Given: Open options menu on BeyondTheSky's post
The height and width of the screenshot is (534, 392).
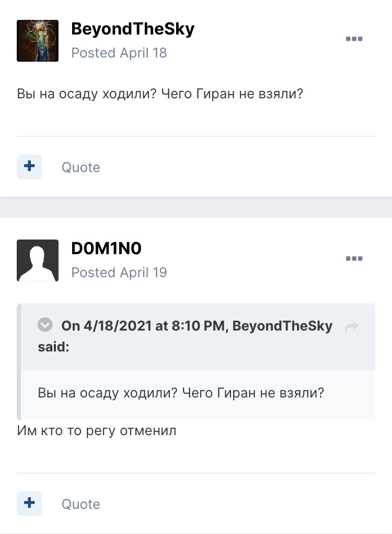Looking at the screenshot, I should click(354, 39).
